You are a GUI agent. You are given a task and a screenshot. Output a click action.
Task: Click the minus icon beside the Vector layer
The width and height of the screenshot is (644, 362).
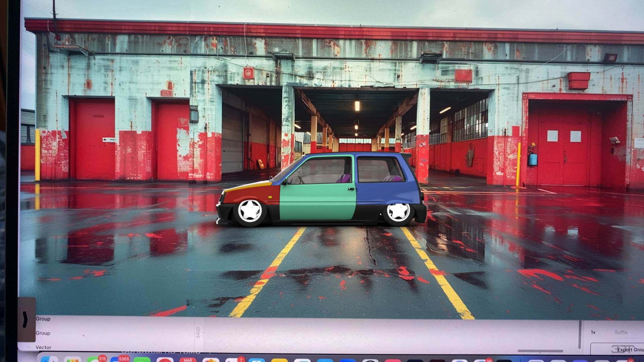(28, 347)
